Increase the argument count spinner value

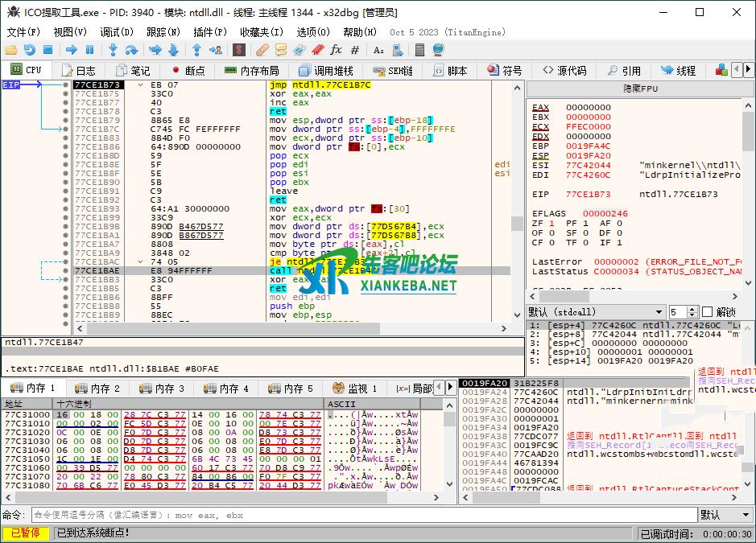click(x=692, y=309)
